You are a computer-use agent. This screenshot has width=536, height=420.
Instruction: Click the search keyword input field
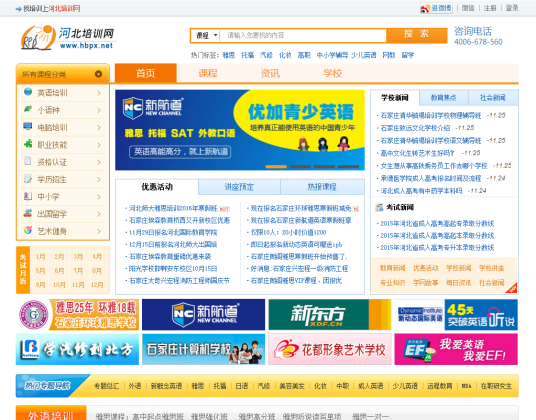303,35
